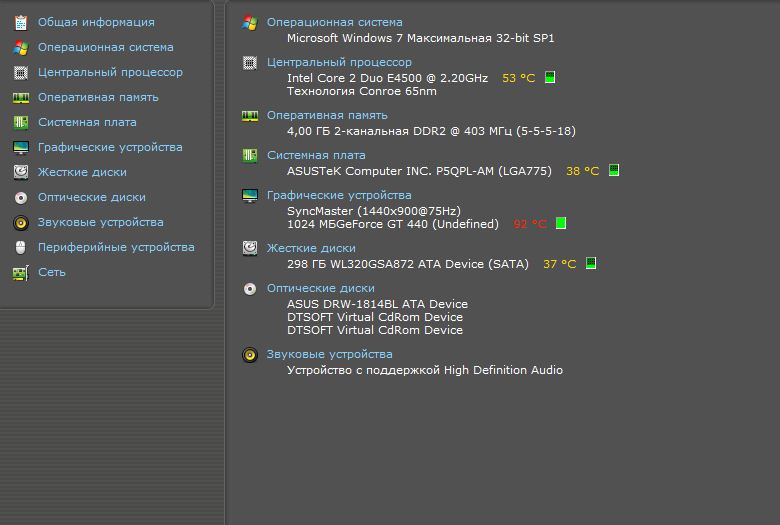Viewport: 780px width, 525px height.
Task: Click the disc icon beside sidebar Оптические диски
Action: [20, 198]
